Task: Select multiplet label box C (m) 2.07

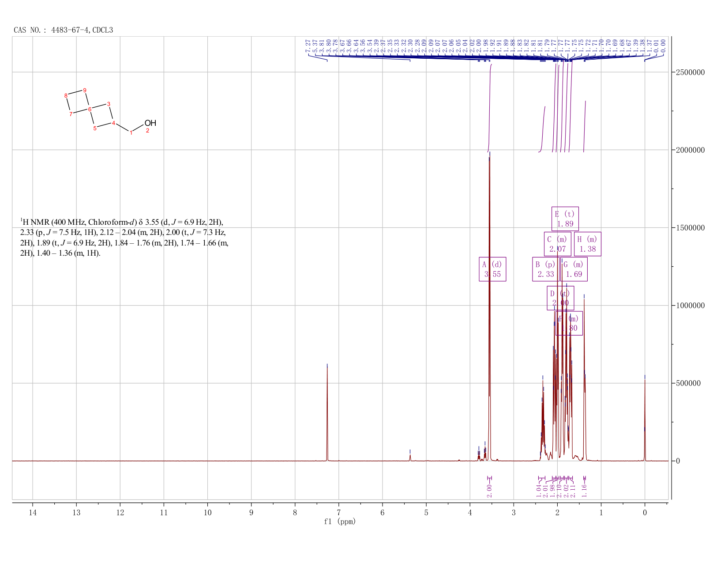Action: point(558,244)
